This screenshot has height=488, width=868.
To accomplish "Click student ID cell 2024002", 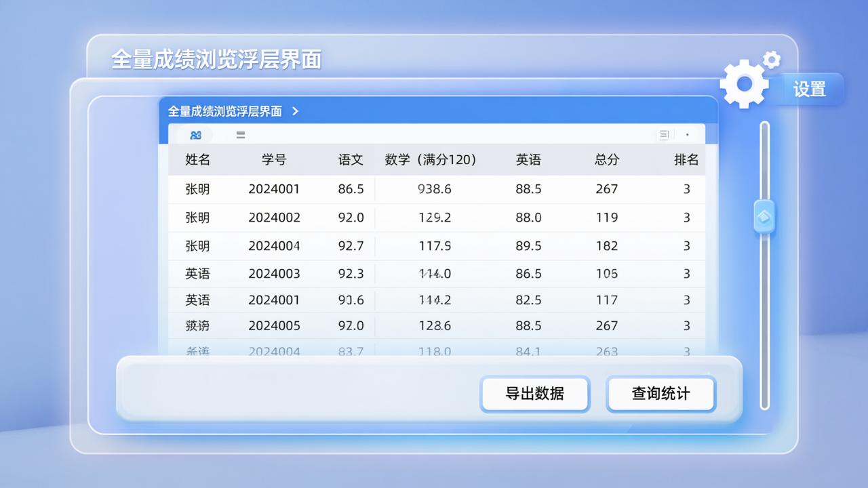I will [274, 218].
